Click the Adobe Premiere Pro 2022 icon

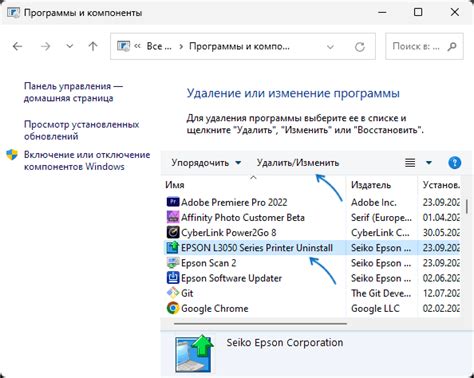coord(173,202)
